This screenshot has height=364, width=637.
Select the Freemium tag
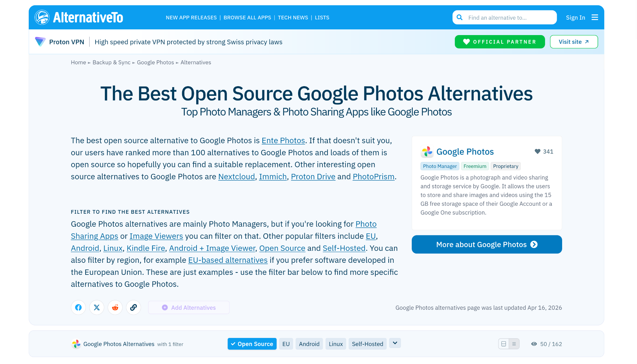(475, 166)
